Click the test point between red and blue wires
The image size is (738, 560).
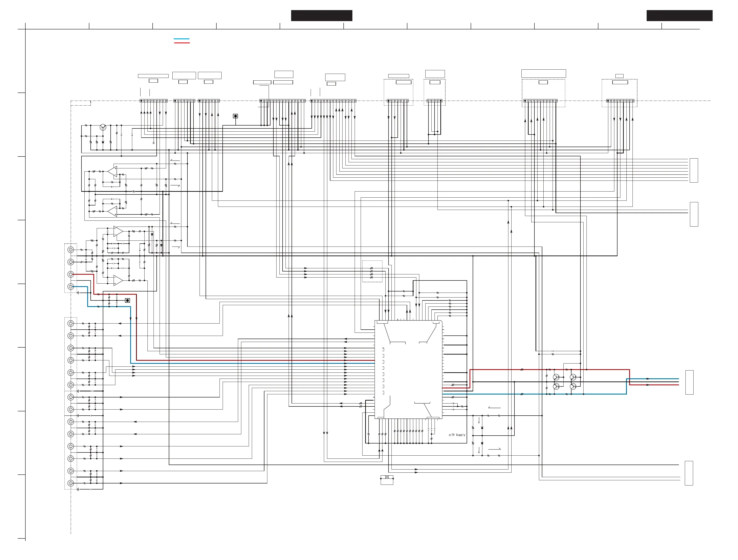click(x=127, y=300)
